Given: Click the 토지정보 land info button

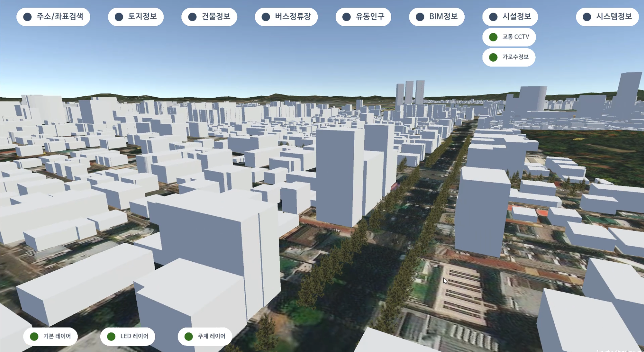Looking at the screenshot, I should click(136, 17).
